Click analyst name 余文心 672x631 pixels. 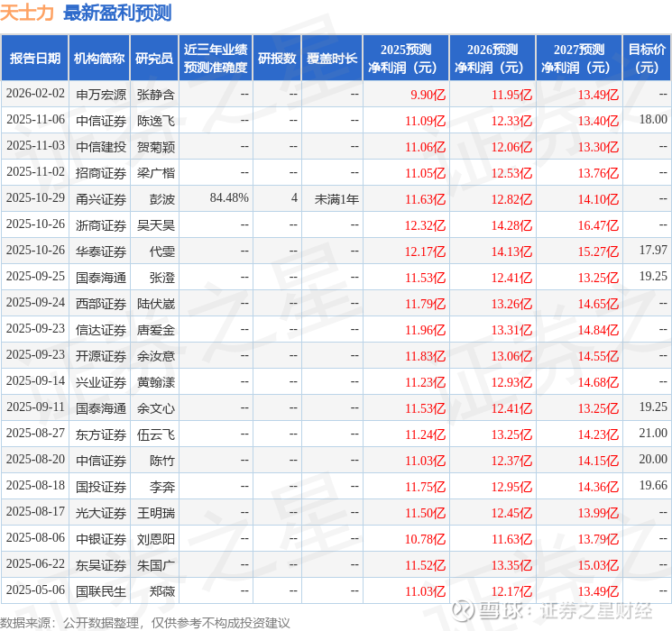coord(155,408)
